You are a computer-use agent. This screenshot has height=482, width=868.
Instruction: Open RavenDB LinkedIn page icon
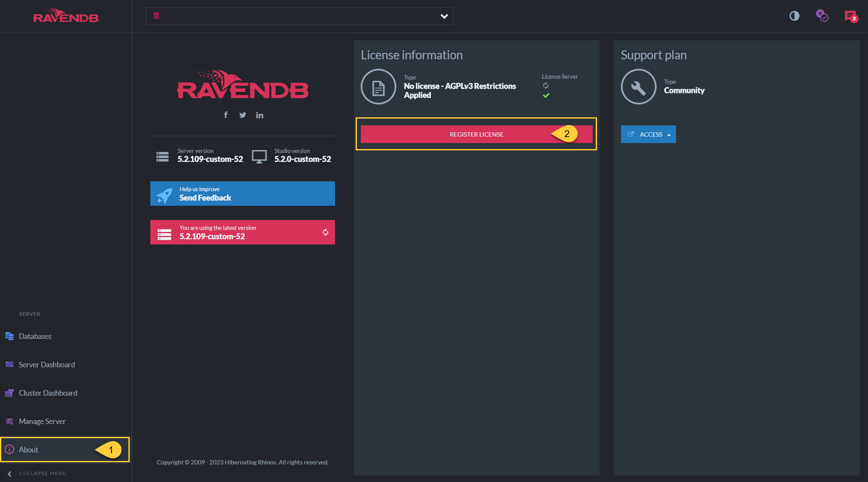tap(259, 115)
